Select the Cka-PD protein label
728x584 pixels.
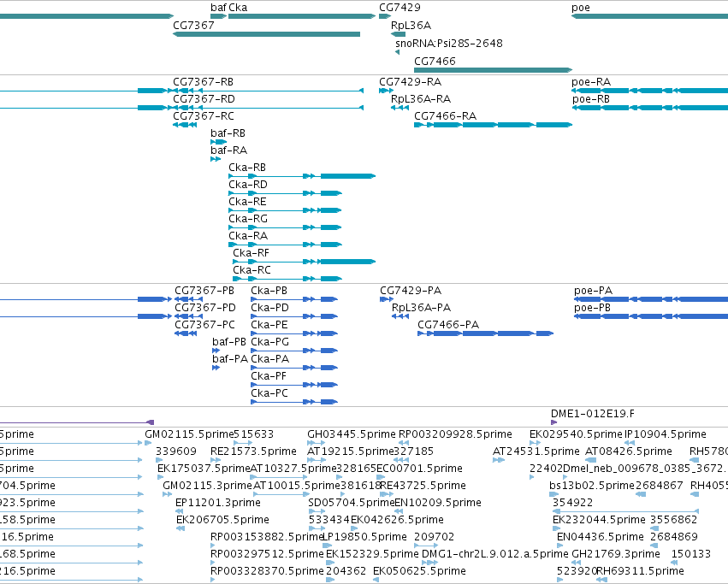point(269,308)
